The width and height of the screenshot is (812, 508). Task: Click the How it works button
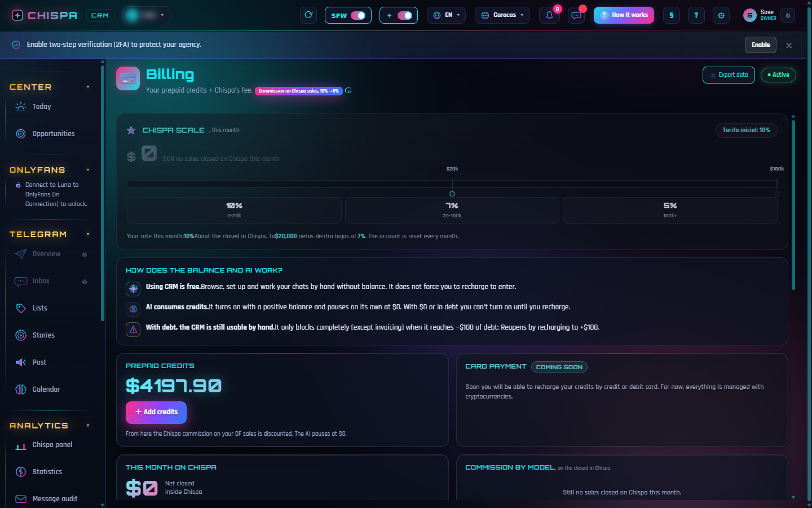[624, 15]
